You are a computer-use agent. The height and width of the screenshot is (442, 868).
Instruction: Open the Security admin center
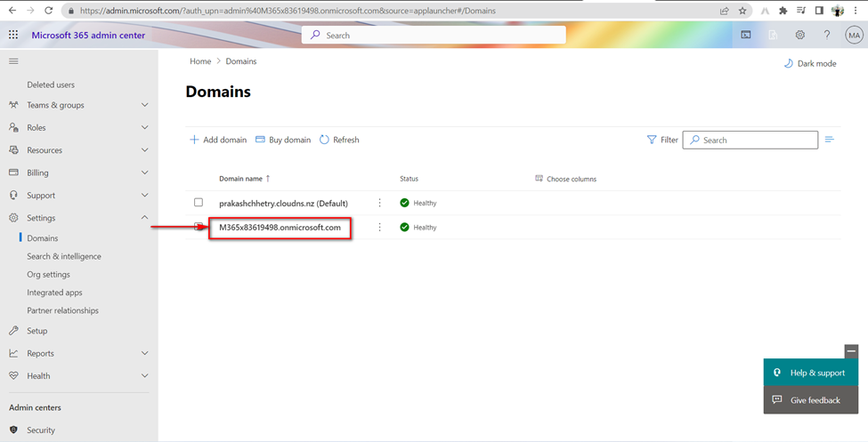pos(41,430)
